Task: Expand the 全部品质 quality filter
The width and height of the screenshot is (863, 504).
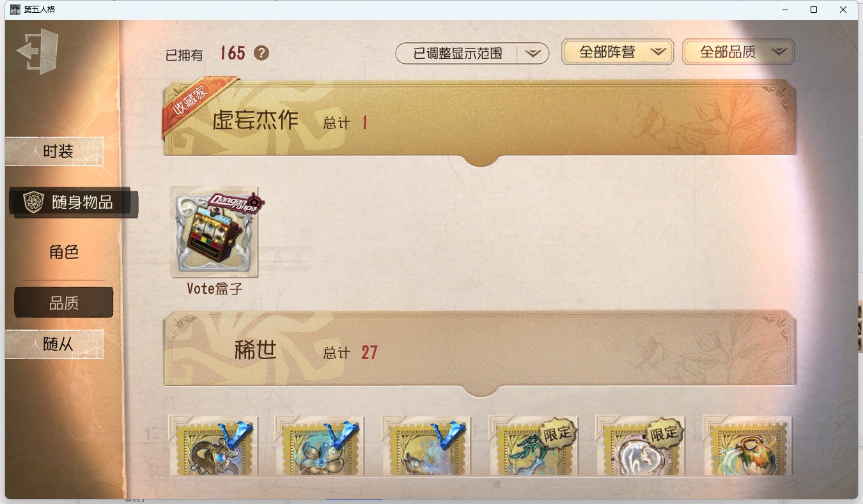Action: 738,52
